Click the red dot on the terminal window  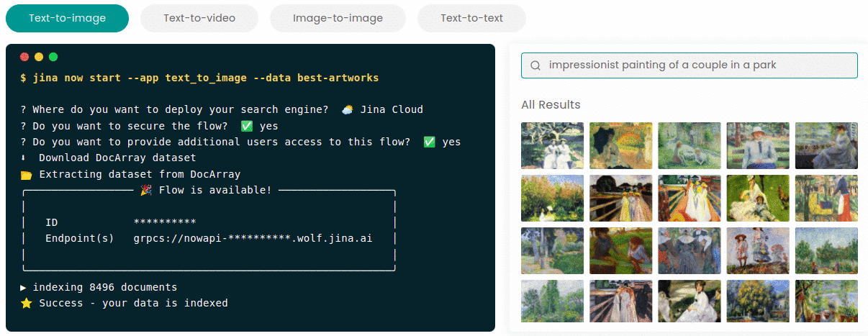pyautogui.click(x=24, y=57)
